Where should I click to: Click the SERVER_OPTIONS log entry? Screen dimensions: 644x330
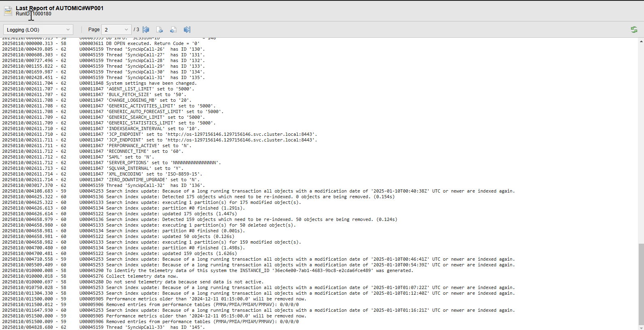[150, 163]
